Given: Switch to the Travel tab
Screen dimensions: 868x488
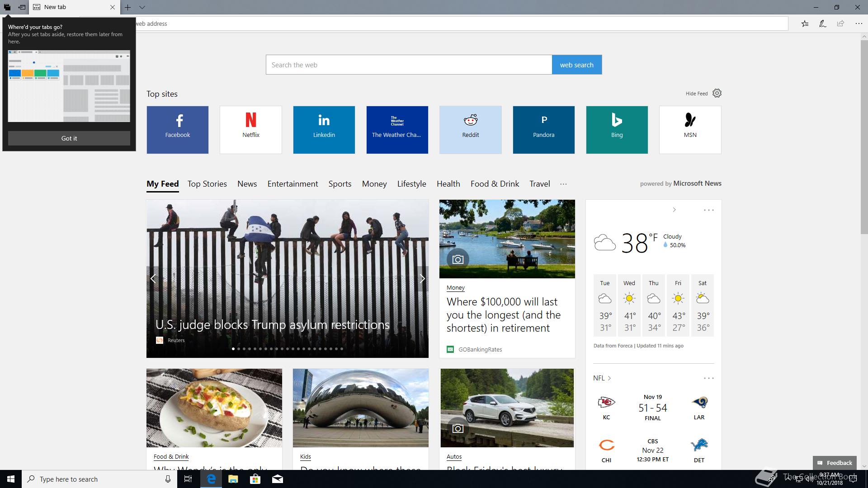Looking at the screenshot, I should click(x=540, y=184).
